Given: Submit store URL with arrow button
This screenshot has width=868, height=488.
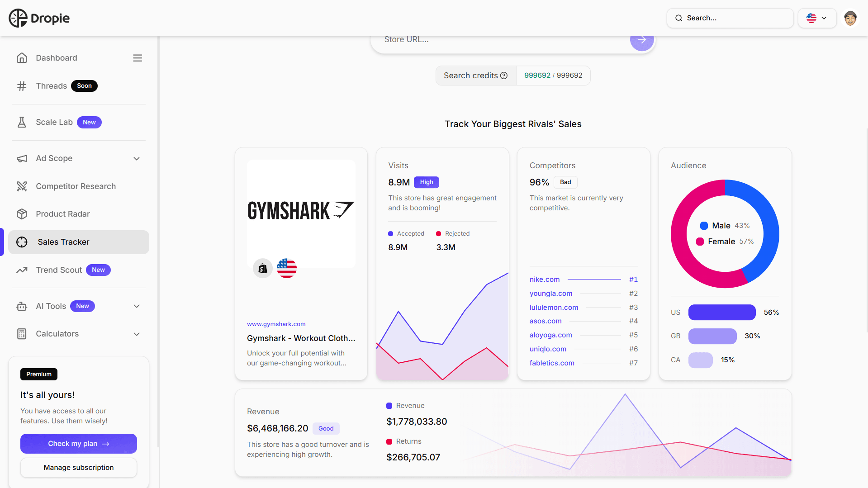Looking at the screenshot, I should tap(642, 40).
